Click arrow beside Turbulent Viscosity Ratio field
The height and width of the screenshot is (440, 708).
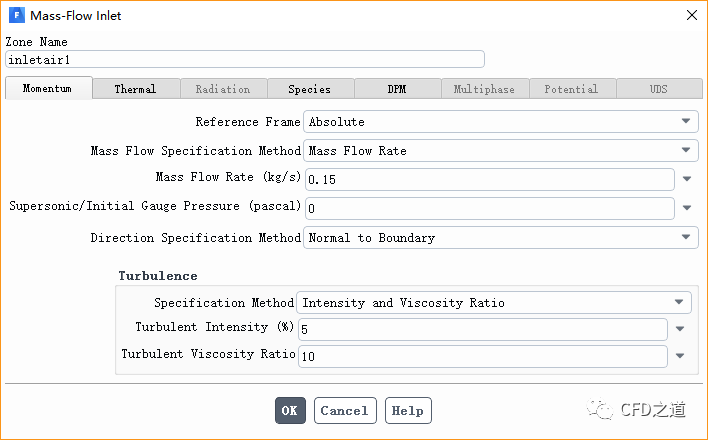pos(680,356)
